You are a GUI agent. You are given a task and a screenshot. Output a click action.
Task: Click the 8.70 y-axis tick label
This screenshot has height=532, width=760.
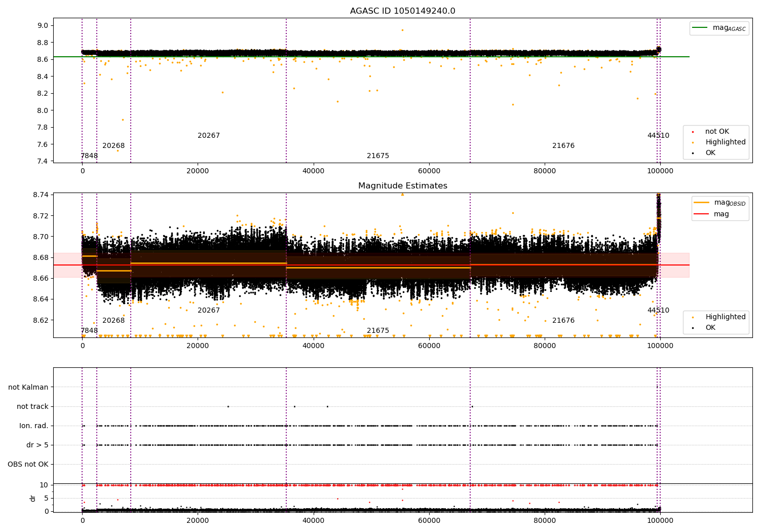click(41, 237)
